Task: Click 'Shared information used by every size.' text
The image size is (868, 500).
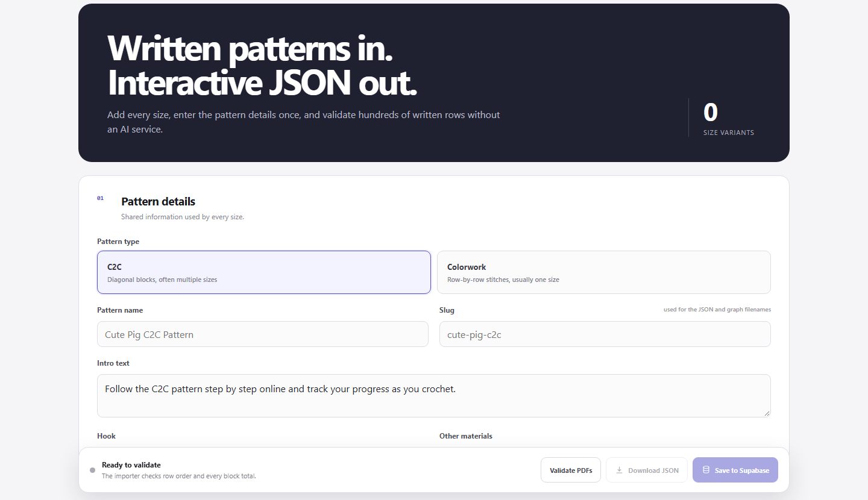Action: tap(183, 217)
